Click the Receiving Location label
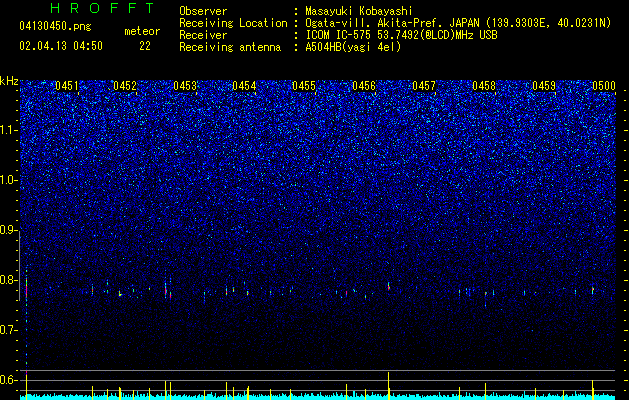Screen dimensions: 629x400 (233, 23)
